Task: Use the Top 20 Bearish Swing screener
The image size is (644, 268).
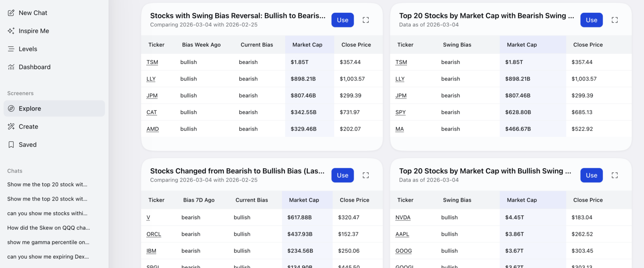Action: pos(591,20)
